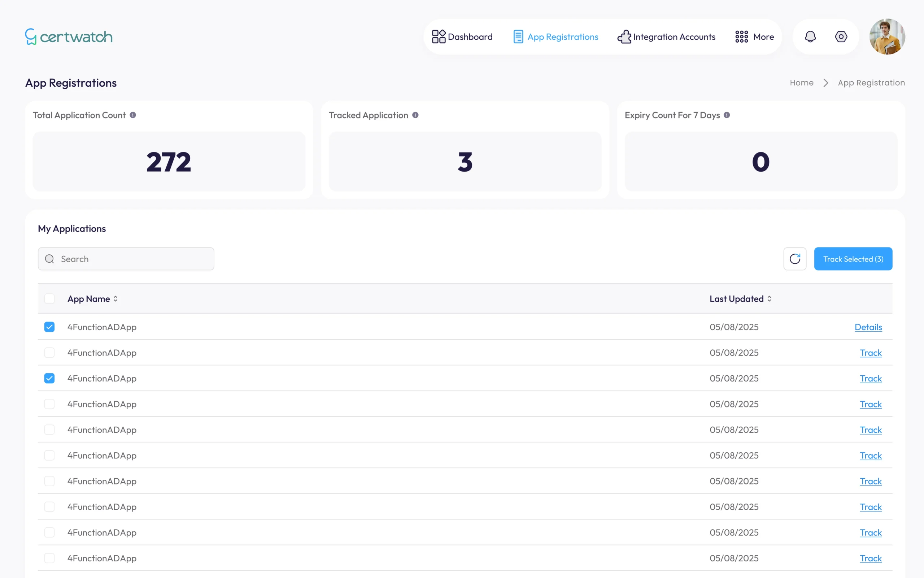Open the user profile avatar

pyautogui.click(x=887, y=37)
